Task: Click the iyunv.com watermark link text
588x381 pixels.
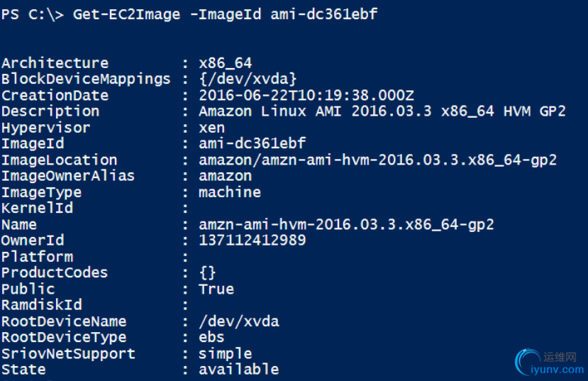Action: [x=558, y=370]
